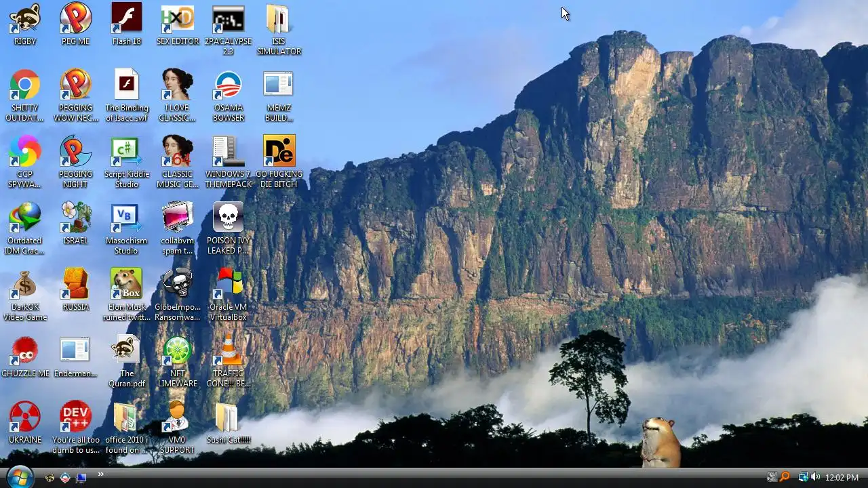Screen dimensions: 868x488
Task: Select CLASSIC MUSIC GE... 64 icon
Action: [178, 151]
